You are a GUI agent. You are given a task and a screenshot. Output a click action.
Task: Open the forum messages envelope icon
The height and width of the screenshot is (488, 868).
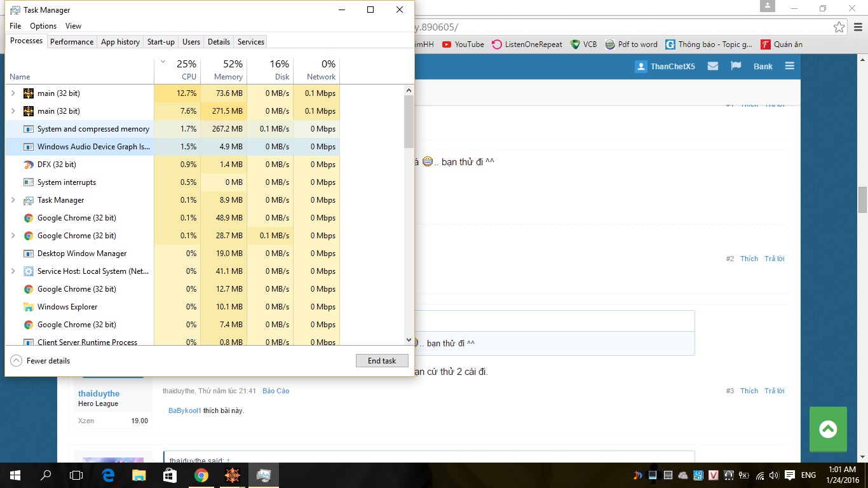[x=713, y=66]
